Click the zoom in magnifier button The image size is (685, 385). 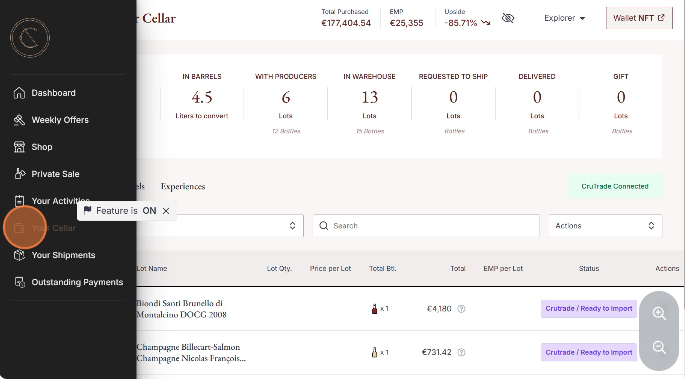point(659,313)
